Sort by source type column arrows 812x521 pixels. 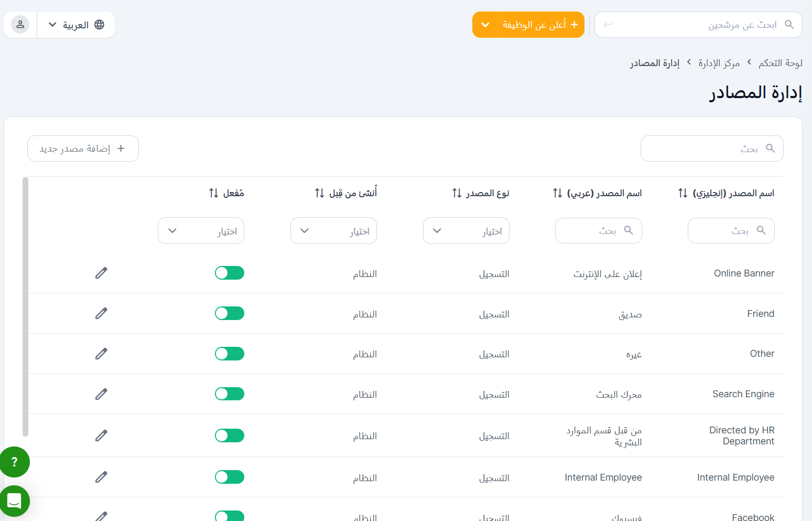click(457, 193)
